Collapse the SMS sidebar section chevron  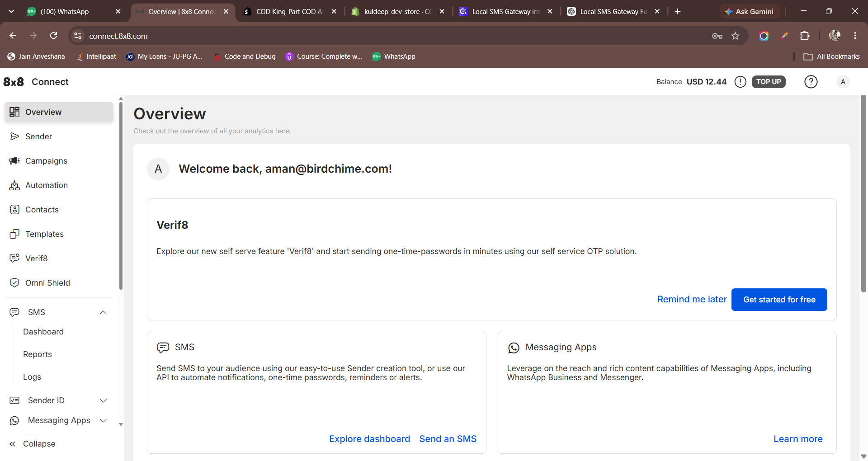click(103, 312)
